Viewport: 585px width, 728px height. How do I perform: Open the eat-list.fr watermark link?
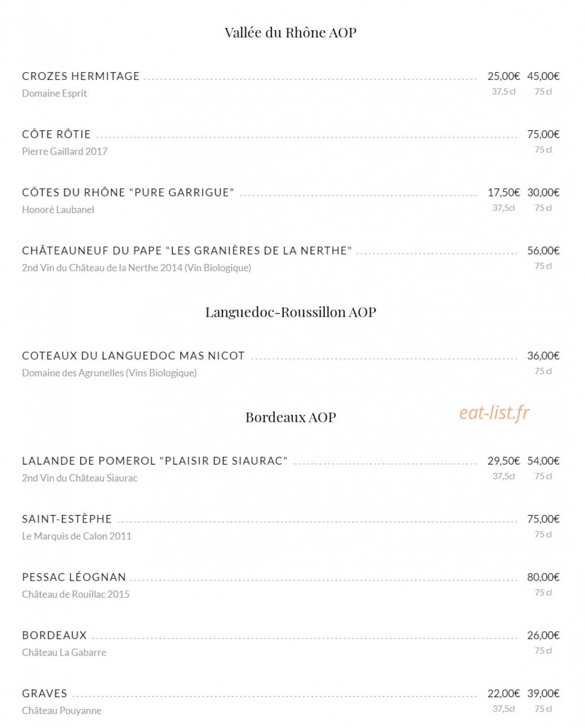point(494,413)
